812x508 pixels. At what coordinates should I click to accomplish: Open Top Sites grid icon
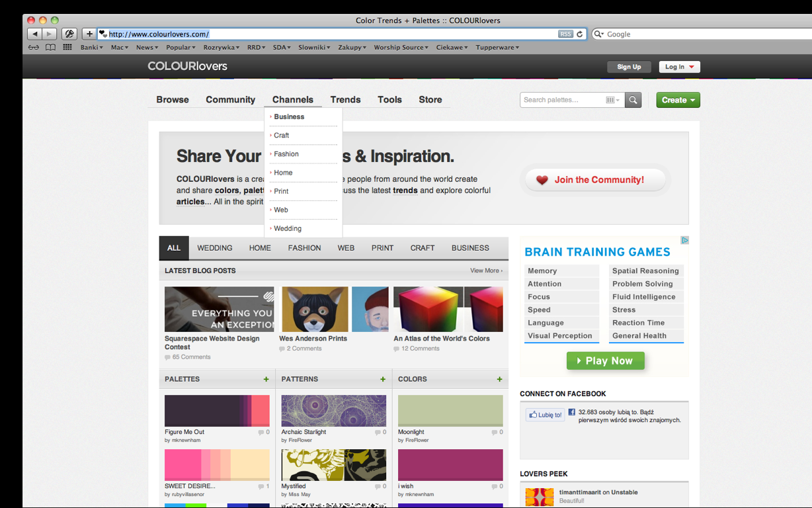(67, 48)
